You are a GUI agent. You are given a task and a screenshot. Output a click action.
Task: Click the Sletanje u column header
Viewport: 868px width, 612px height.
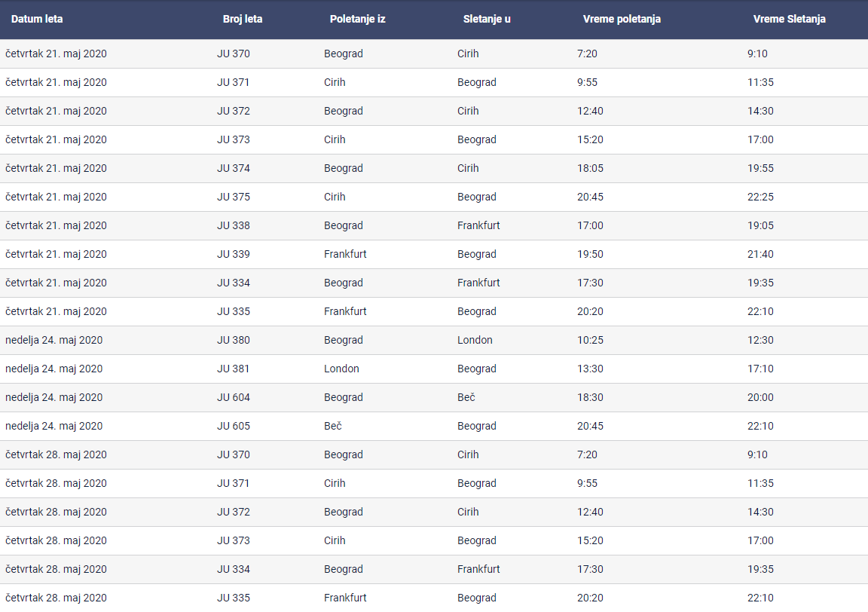click(487, 19)
